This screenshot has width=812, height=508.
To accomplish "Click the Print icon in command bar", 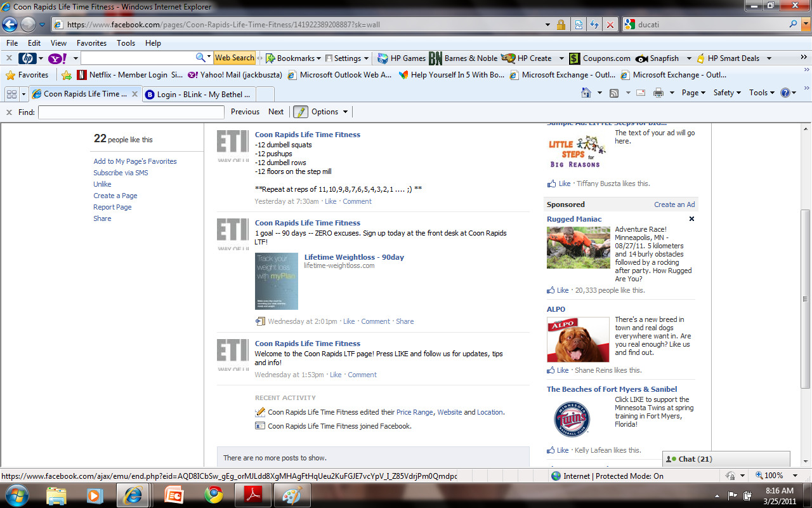I will (658, 93).
